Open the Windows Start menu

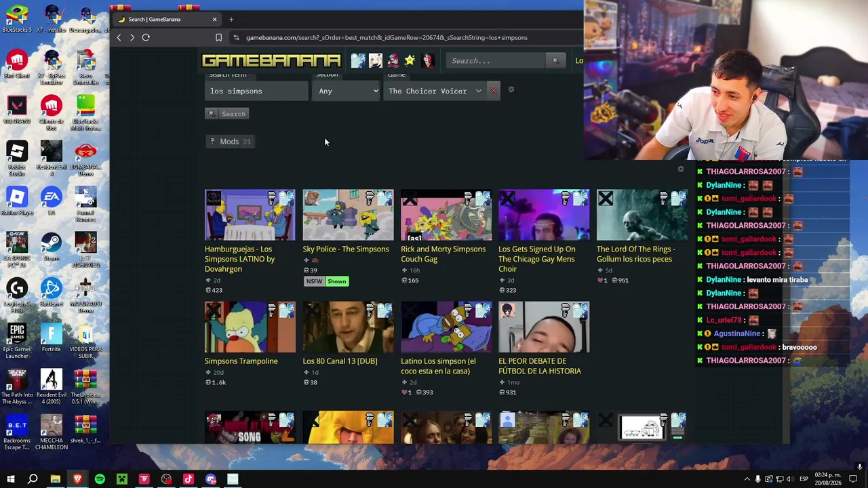(10, 479)
